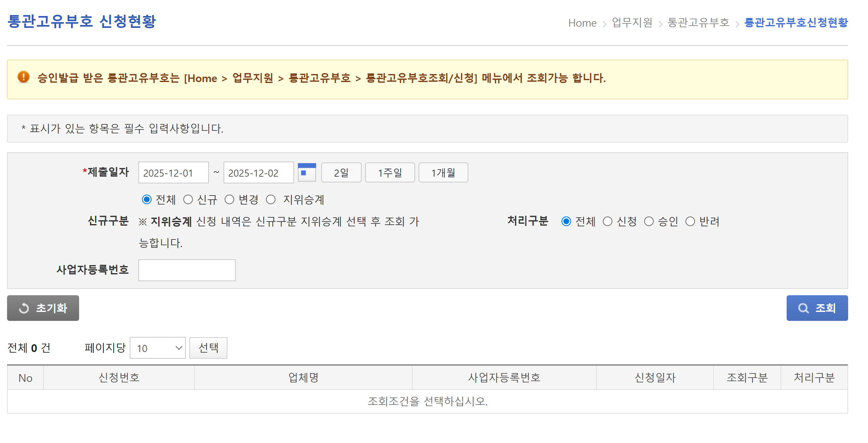Click the orange warning notice icon
Image resolution: width=868 pixels, height=443 pixels.
[23, 77]
